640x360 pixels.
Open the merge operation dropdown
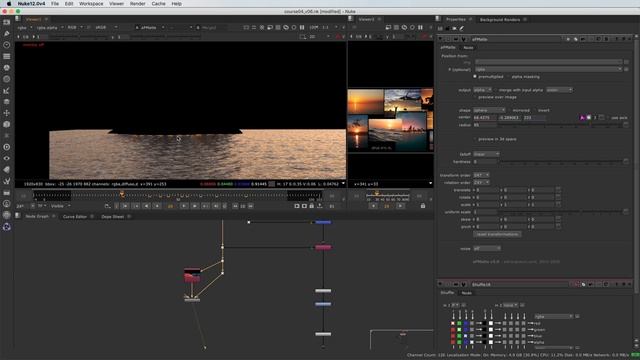(x=560, y=90)
